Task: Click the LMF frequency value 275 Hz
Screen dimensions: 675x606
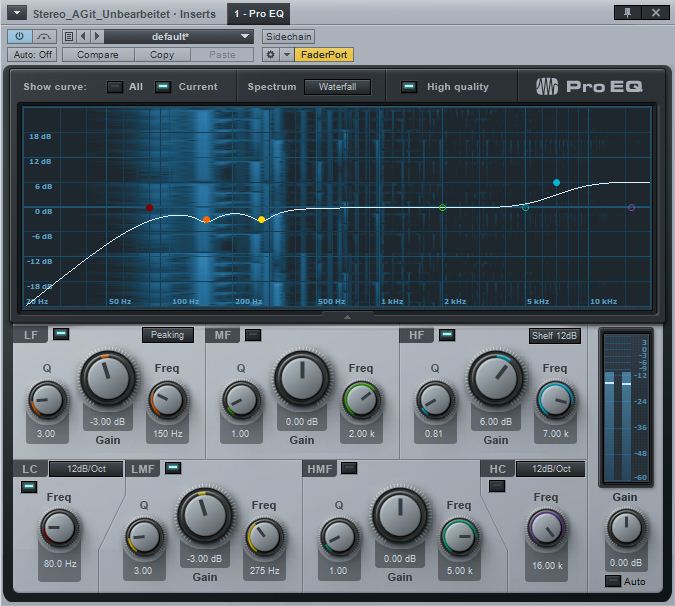Action: (x=264, y=571)
